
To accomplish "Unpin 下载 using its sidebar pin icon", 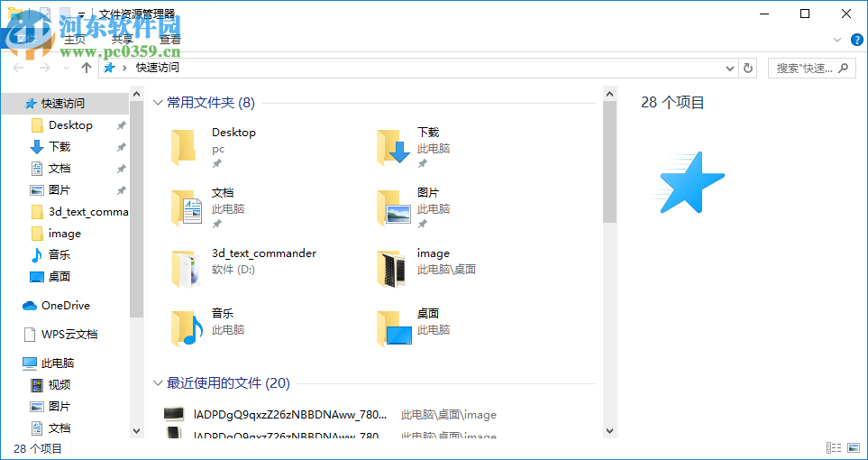I will click(121, 147).
